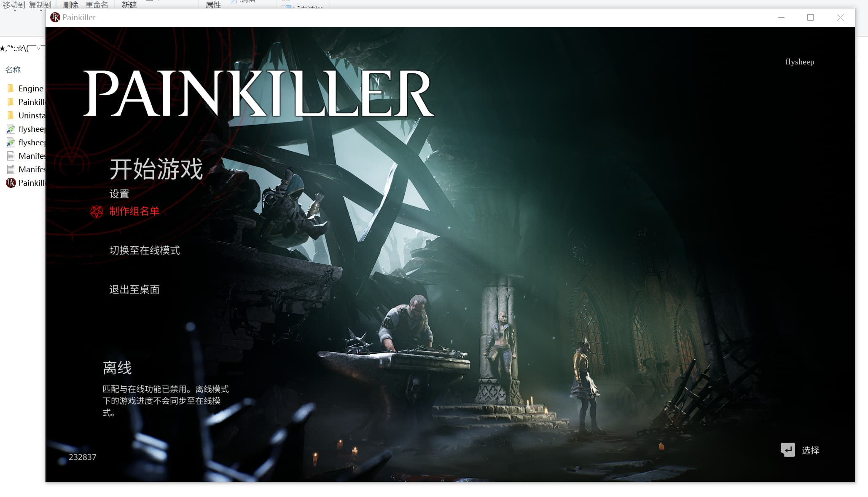Click the 属性 properties ribbon button
This screenshot has width=868, height=497.
(213, 5)
